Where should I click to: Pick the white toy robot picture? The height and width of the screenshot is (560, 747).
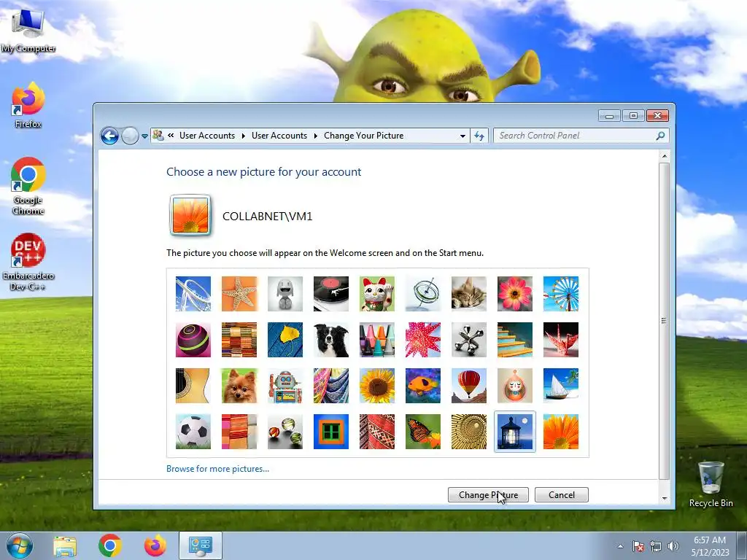click(x=285, y=294)
